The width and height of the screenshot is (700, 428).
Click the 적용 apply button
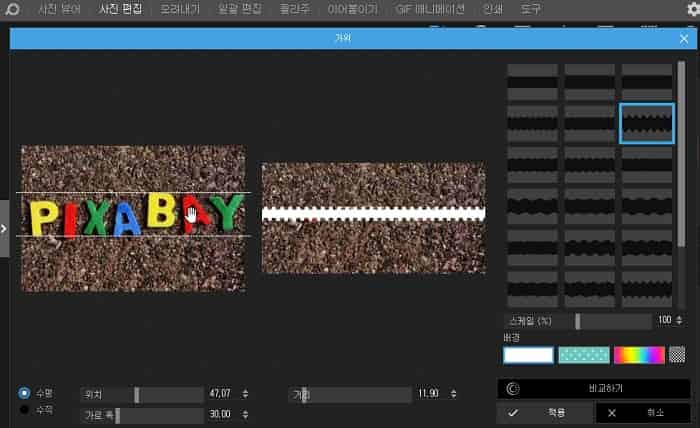point(545,413)
